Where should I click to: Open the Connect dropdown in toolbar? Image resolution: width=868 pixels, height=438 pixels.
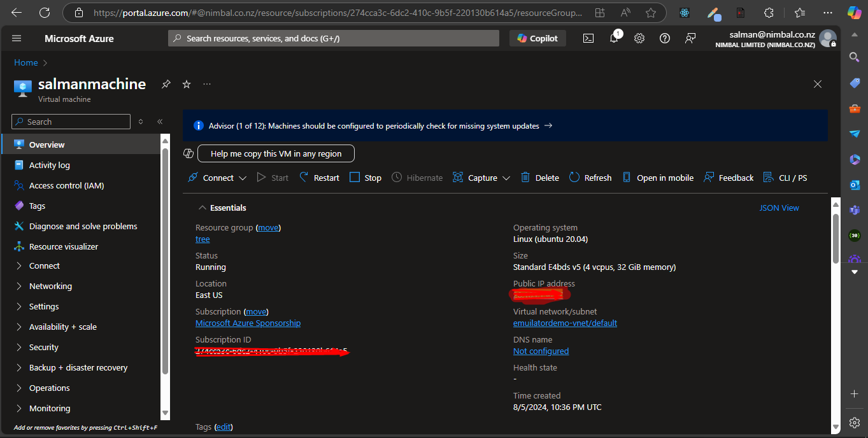(x=217, y=178)
